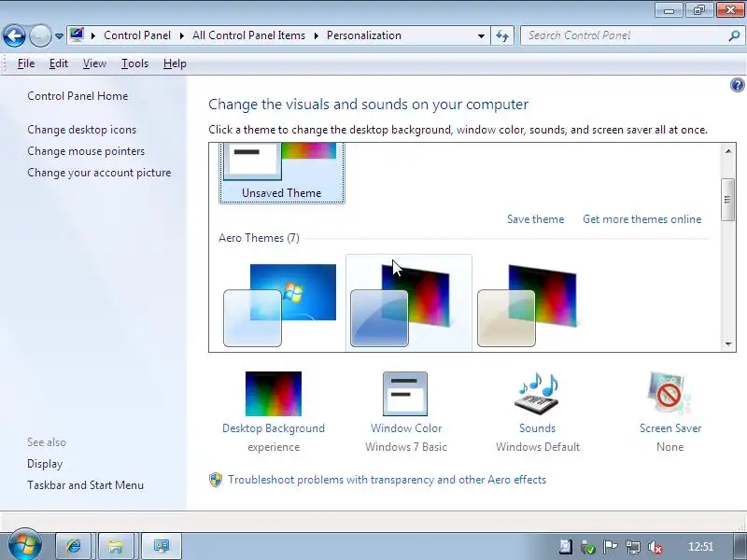Click Personalization window taskbar button
Viewport: 747px width, 560px height.
click(161, 546)
